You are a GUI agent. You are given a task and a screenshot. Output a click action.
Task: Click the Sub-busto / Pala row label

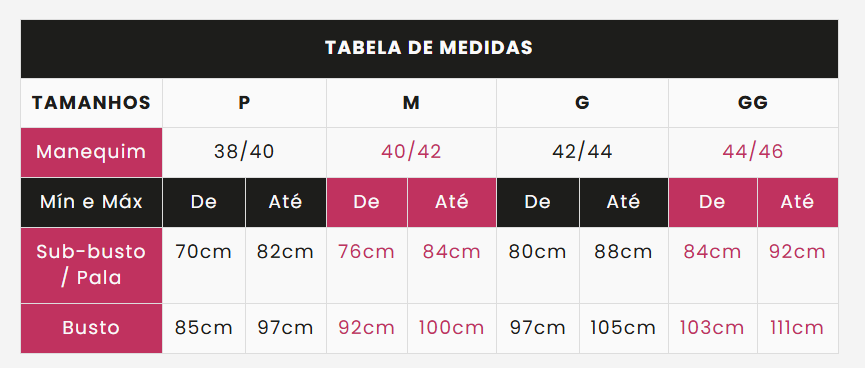click(x=92, y=265)
